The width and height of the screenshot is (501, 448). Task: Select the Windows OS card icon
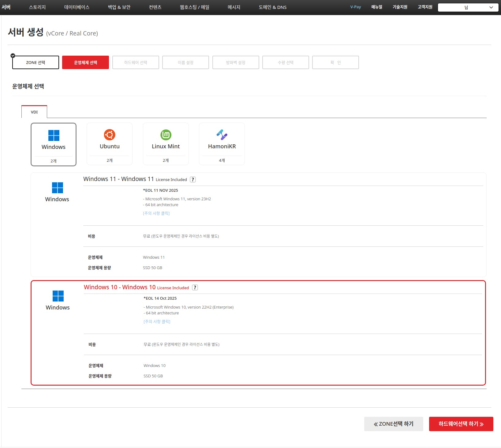pos(54,144)
